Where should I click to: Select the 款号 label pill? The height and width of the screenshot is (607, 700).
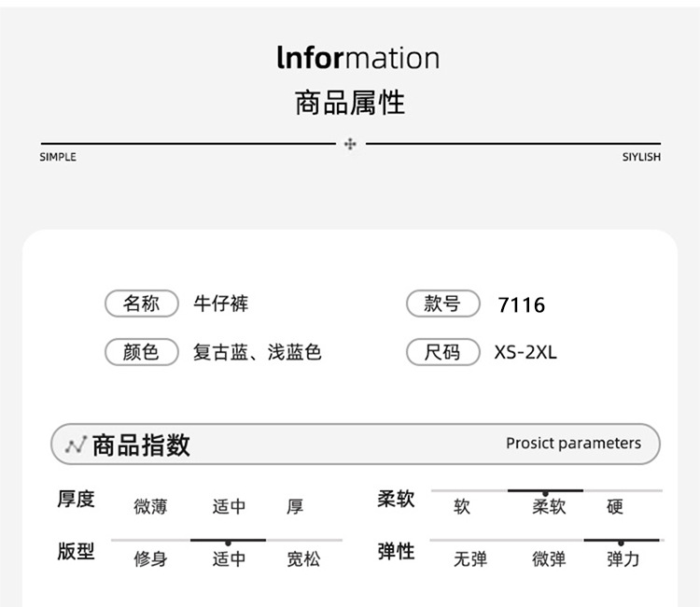pyautogui.click(x=442, y=303)
